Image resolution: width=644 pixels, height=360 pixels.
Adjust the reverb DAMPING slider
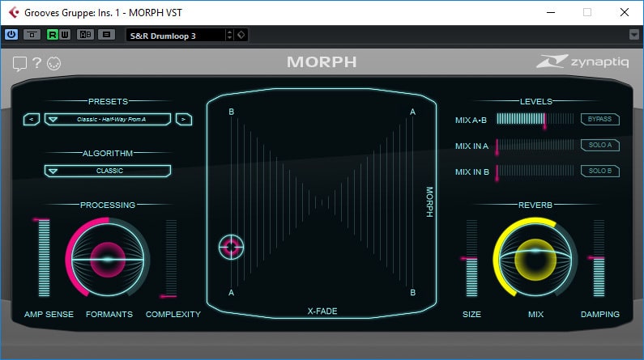tap(599, 257)
